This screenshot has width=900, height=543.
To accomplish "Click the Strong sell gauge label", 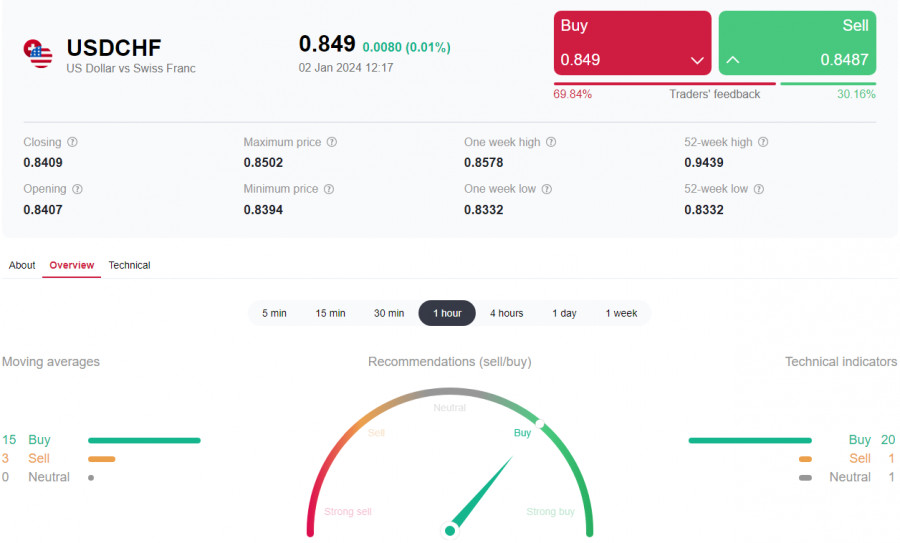I will (x=348, y=511).
